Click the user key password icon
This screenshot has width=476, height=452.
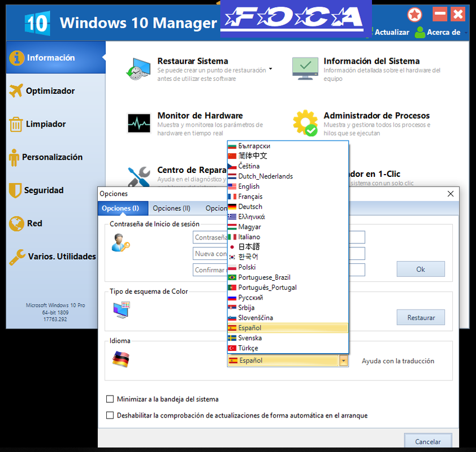(x=120, y=242)
